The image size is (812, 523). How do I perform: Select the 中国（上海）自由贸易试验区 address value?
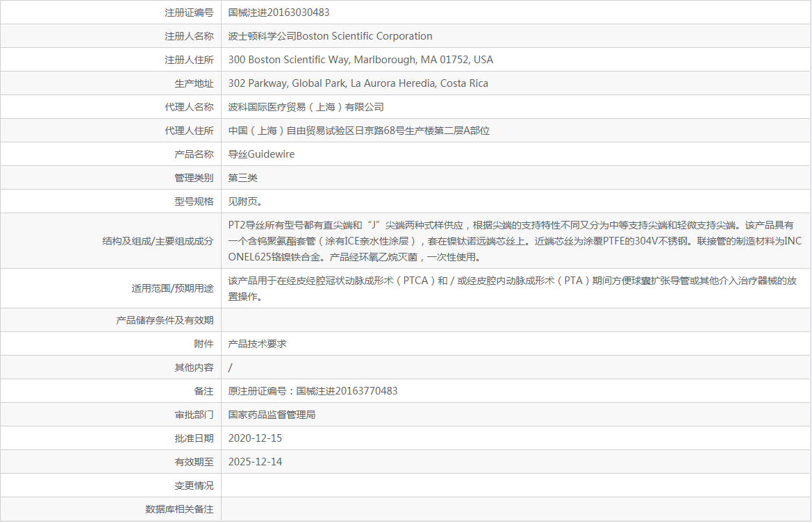click(359, 131)
